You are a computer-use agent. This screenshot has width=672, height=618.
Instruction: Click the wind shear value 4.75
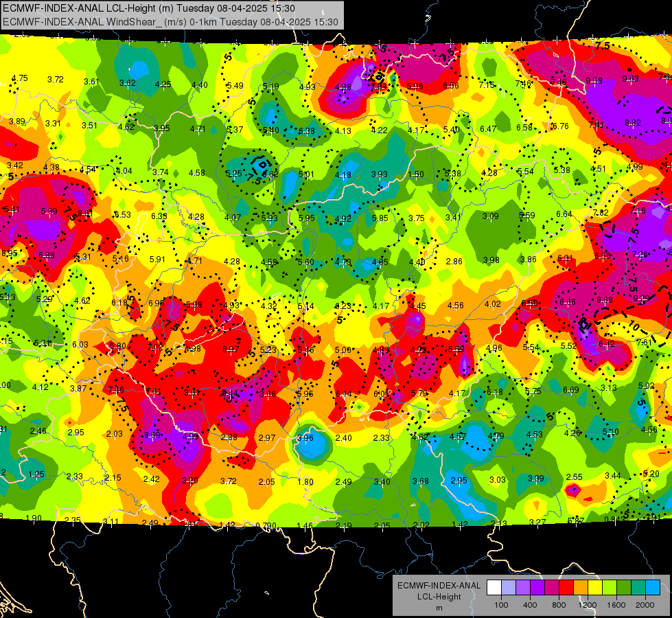[20, 78]
